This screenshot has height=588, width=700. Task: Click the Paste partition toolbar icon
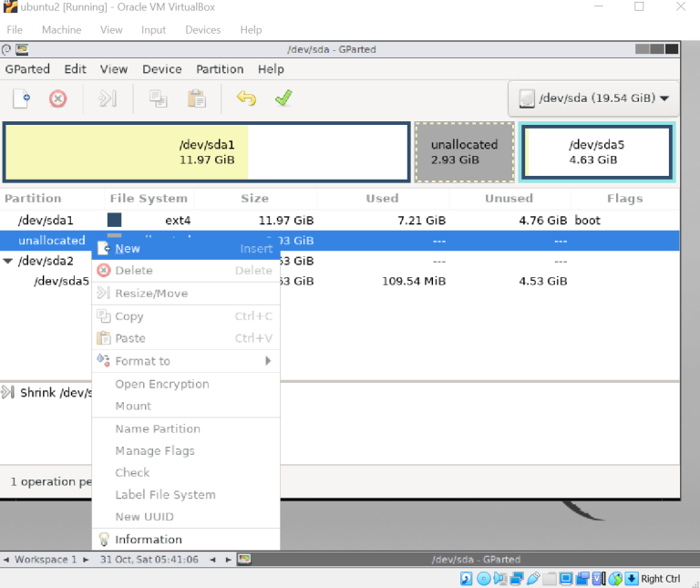pos(196,98)
